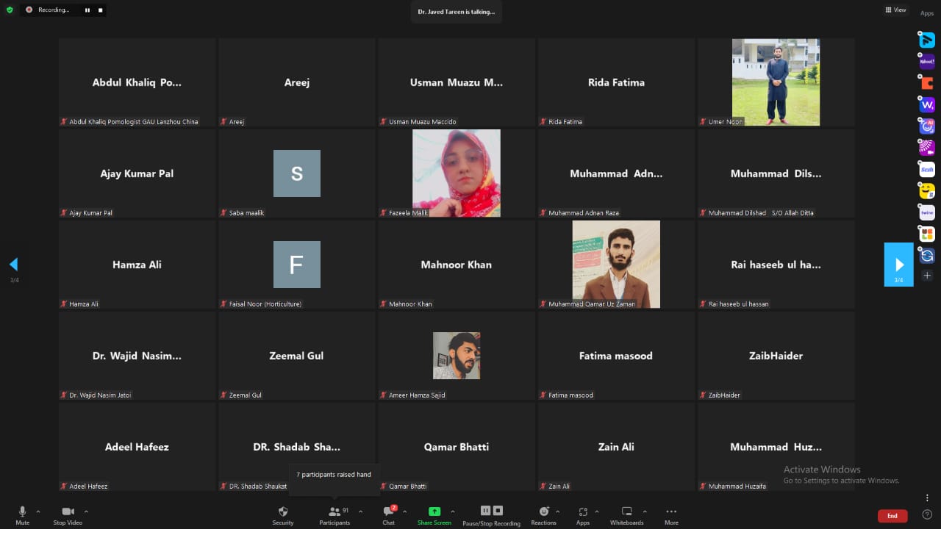This screenshot has width=941, height=560.
Task: Expand video options arrow beside Stop Video
Action: point(86,511)
